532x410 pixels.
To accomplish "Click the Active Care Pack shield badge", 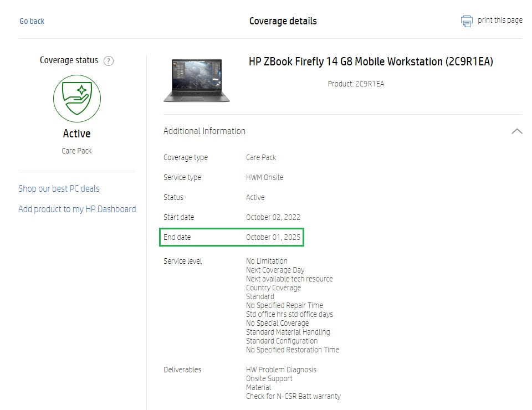I will pos(77,99).
